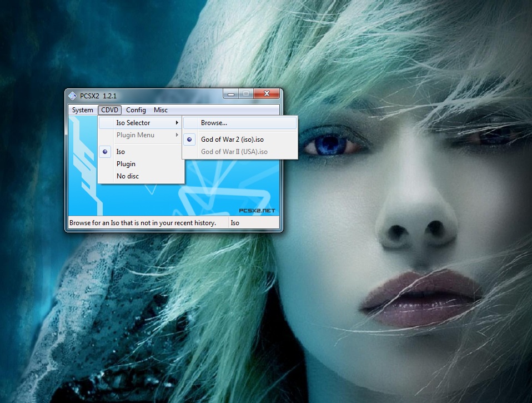Click the PCSX2 logo icon in title bar
The width and height of the screenshot is (532, 403).
click(72, 94)
